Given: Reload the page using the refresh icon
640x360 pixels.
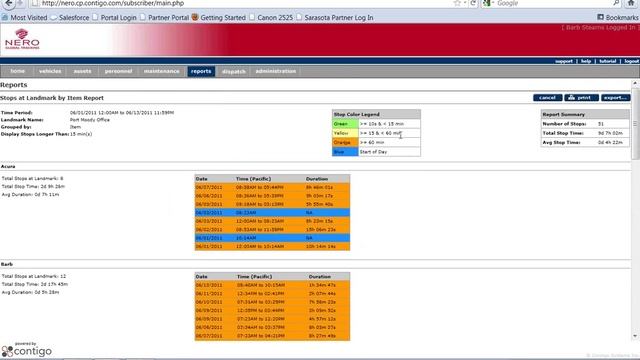Looking at the screenshot, I should [x=473, y=3].
